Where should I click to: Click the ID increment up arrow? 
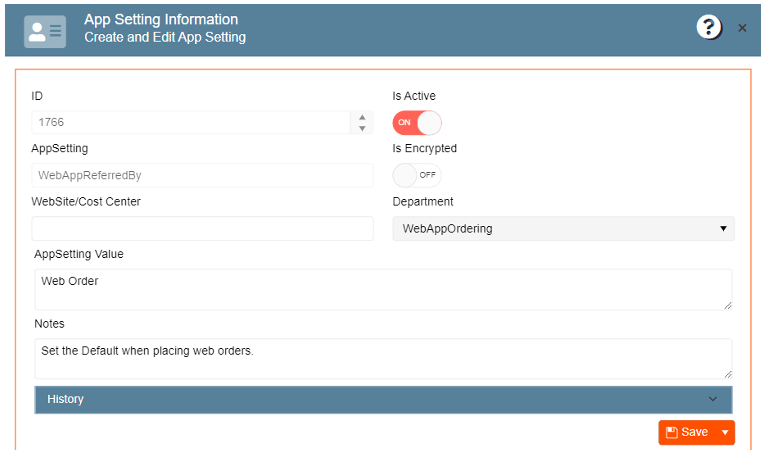coord(362,117)
